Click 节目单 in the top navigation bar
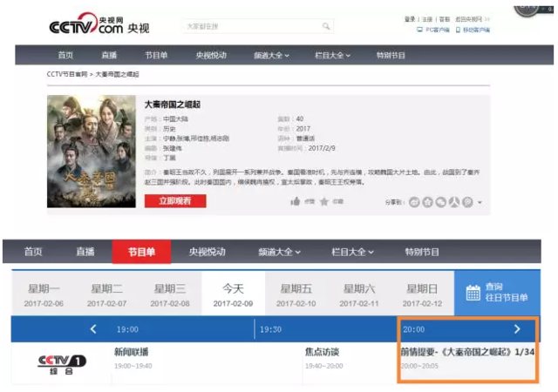Screen dimensions: 558x392 [156, 55]
